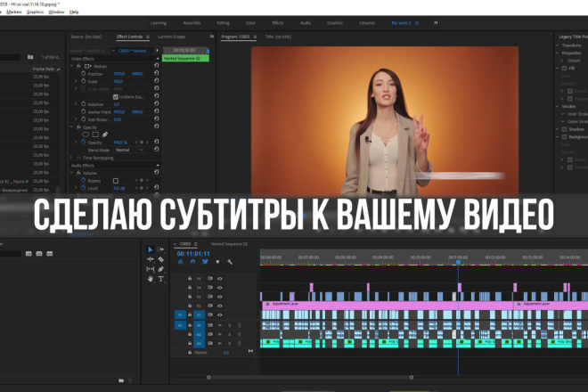Choose free draw bezier mask pen
The width and height of the screenshot is (588, 392).
[105, 135]
